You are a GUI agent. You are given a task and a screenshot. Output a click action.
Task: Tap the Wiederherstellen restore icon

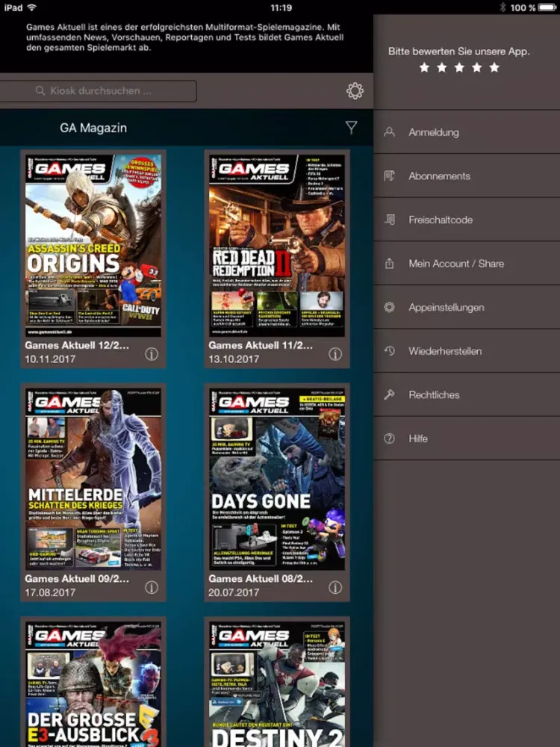389,351
